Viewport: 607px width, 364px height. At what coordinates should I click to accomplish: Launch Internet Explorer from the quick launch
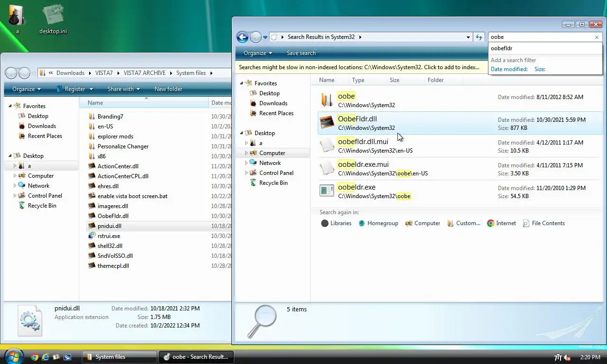[46, 357]
